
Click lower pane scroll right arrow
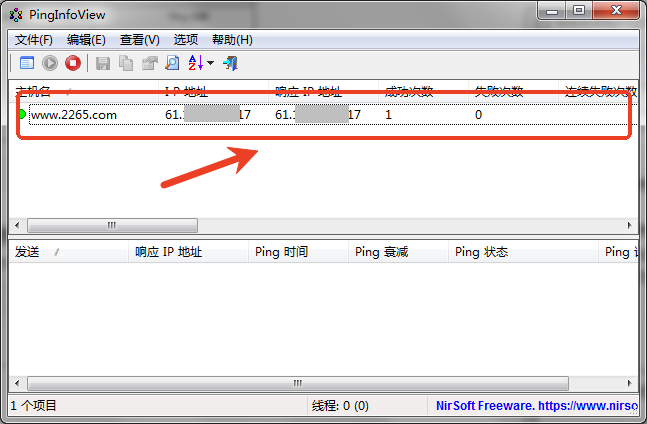coord(629,383)
